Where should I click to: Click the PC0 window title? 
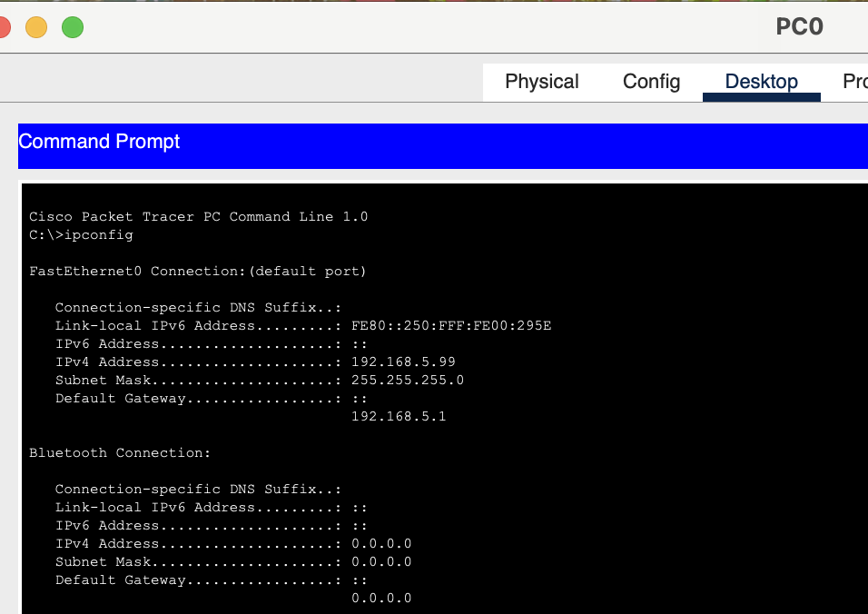point(799,26)
